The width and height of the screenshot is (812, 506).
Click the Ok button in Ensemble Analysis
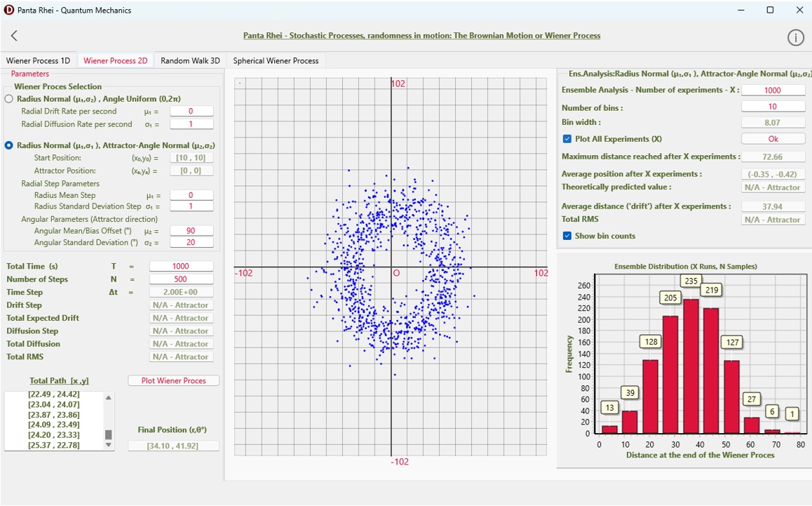pos(773,139)
